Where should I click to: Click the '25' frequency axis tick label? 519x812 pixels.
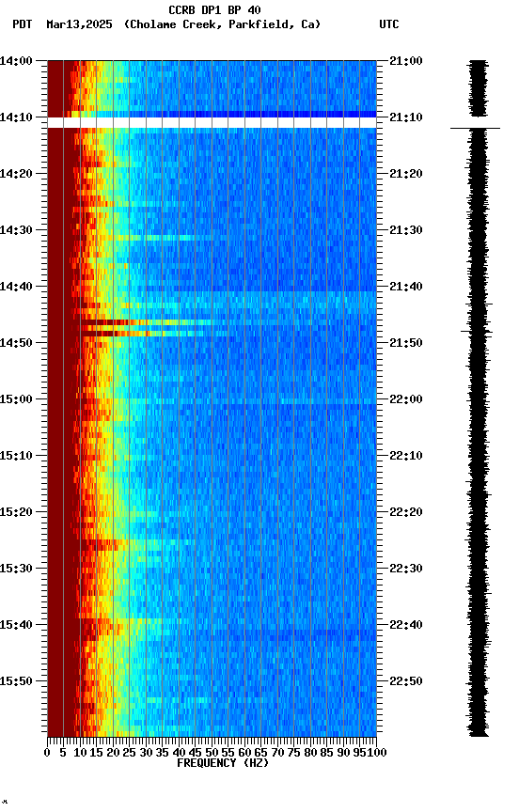129,754
